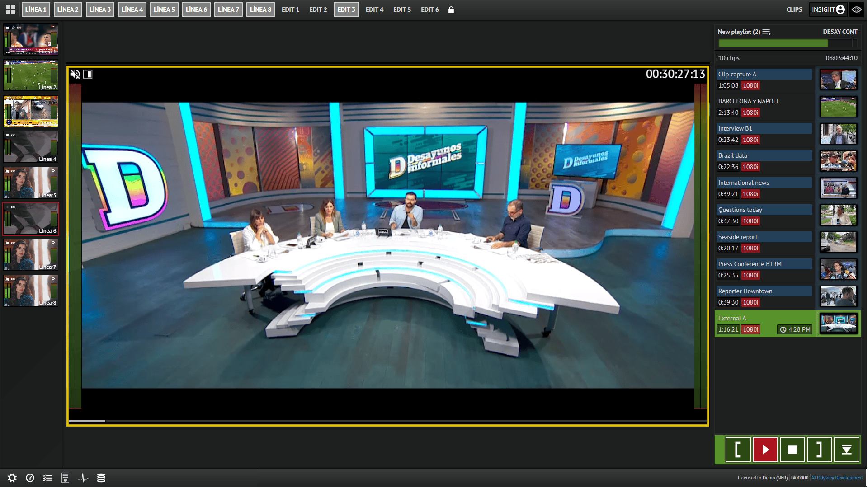Open the New playlist list menu

click(x=766, y=32)
